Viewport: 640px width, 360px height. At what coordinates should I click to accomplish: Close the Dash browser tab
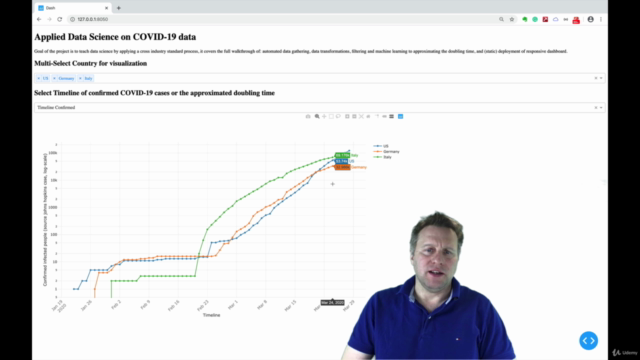[107, 8]
